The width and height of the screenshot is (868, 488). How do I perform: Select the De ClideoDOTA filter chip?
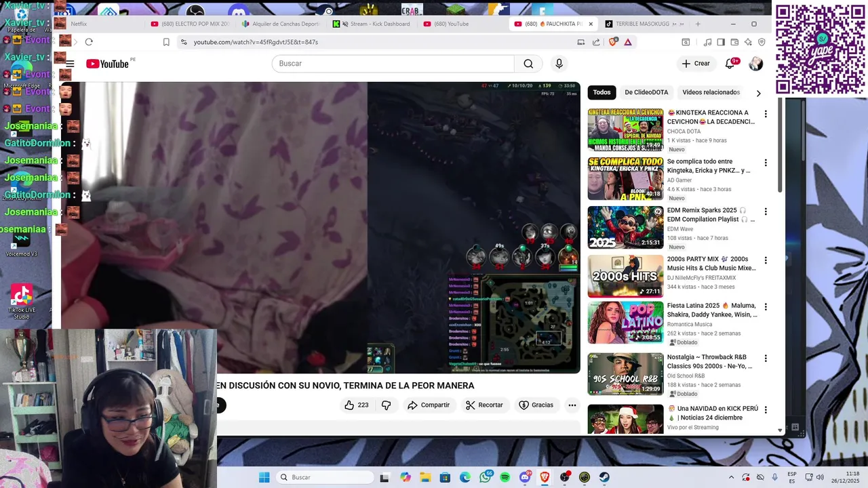pyautogui.click(x=646, y=92)
